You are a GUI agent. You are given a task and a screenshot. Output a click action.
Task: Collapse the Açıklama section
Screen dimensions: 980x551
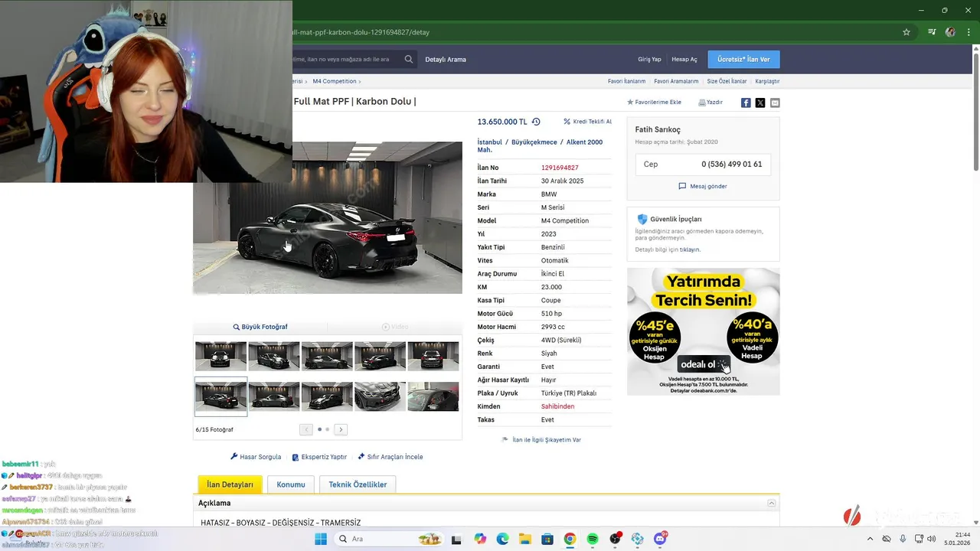click(x=772, y=503)
